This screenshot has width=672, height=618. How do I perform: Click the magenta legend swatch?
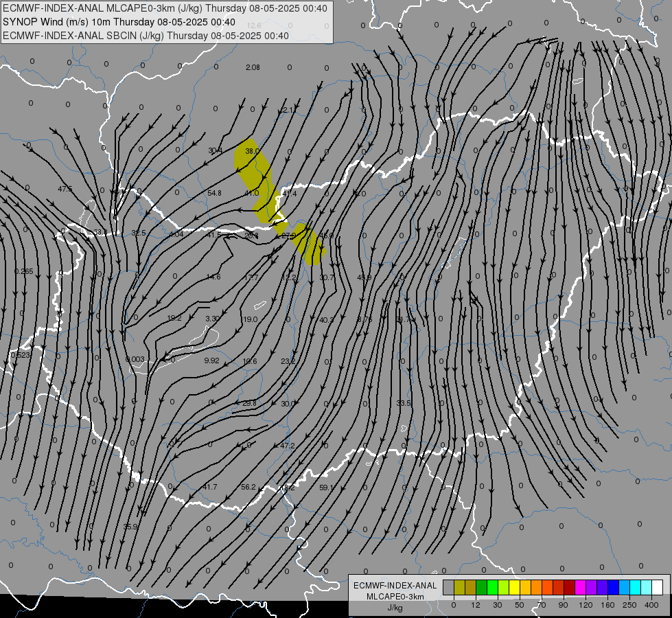click(x=580, y=587)
